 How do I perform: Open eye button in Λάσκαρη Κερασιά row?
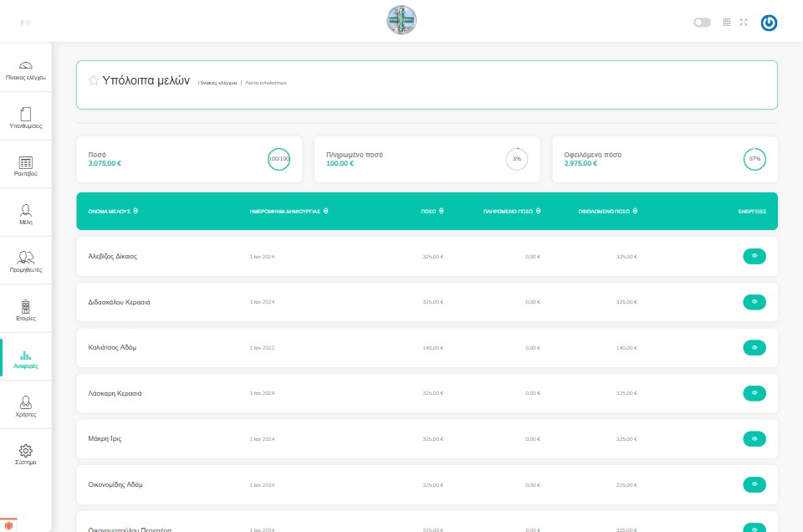[754, 393]
